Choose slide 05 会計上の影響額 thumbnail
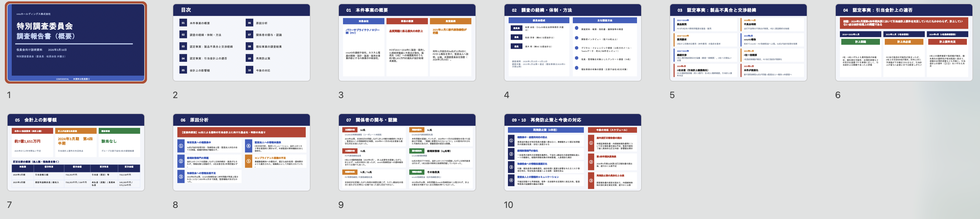Screen dimensions: 980x219 [x=76, y=152]
